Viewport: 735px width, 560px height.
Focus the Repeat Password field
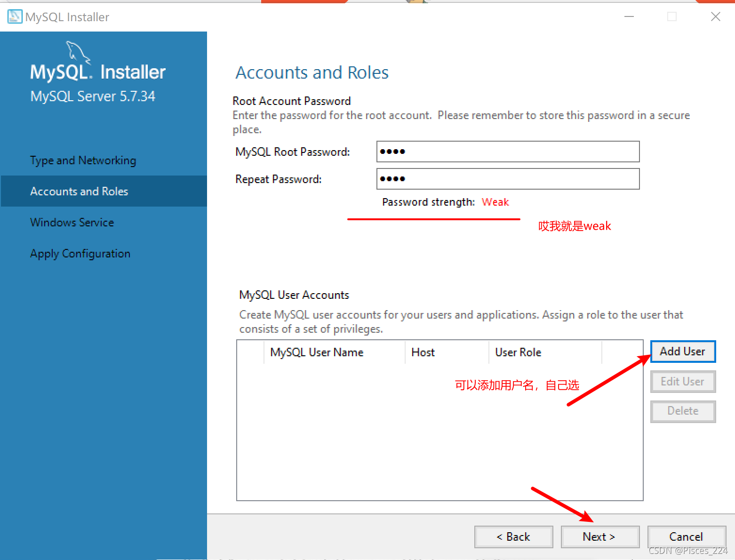508,179
